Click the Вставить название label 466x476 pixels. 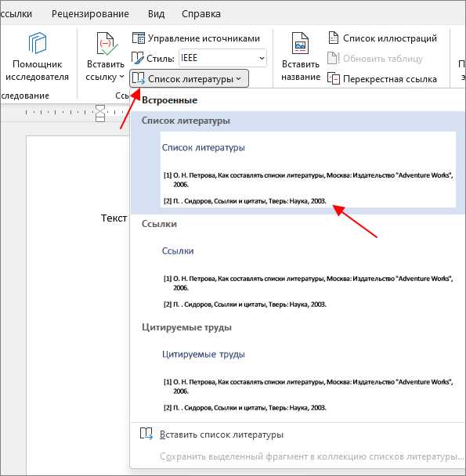tap(301, 70)
